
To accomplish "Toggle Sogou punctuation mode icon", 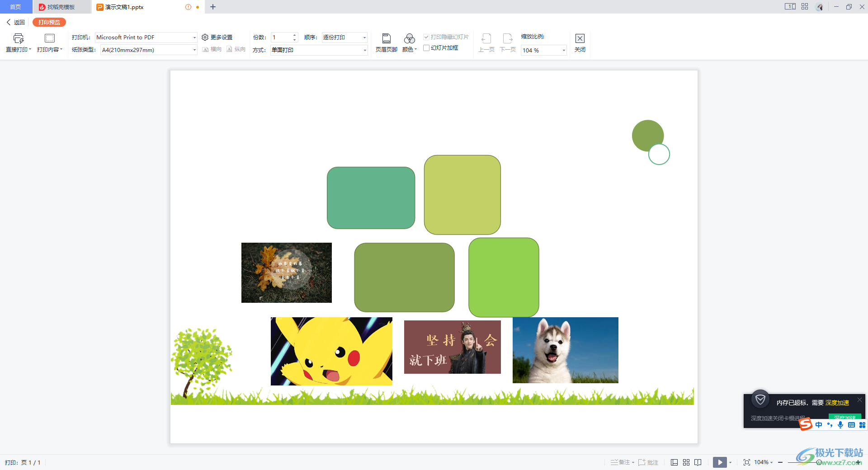I will [x=830, y=425].
